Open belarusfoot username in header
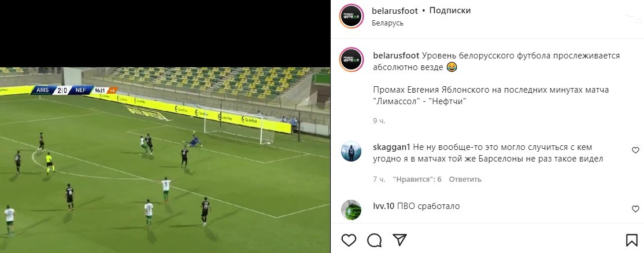Screen dimensions: 644x253 coord(395,10)
